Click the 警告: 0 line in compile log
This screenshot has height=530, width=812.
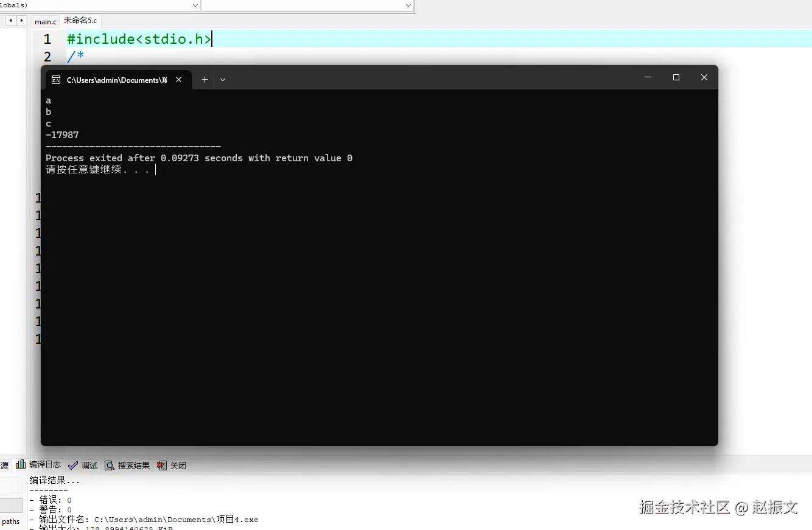pos(51,510)
